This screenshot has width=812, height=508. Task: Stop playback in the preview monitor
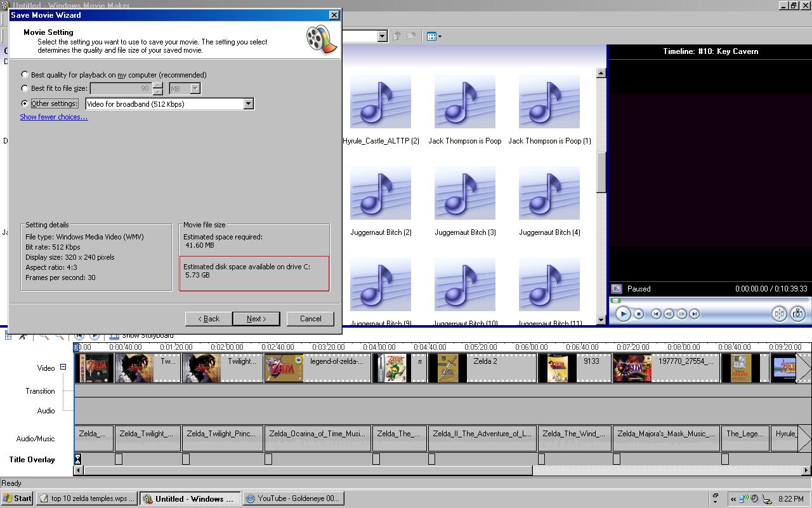point(639,314)
